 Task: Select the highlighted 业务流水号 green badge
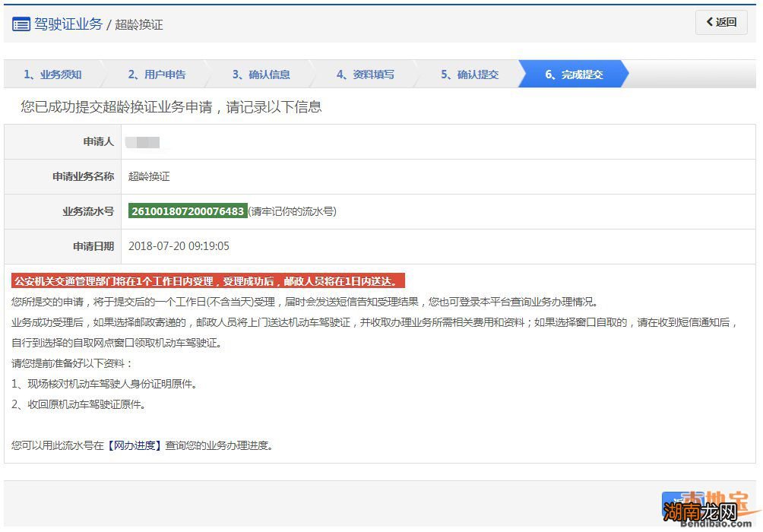187,211
